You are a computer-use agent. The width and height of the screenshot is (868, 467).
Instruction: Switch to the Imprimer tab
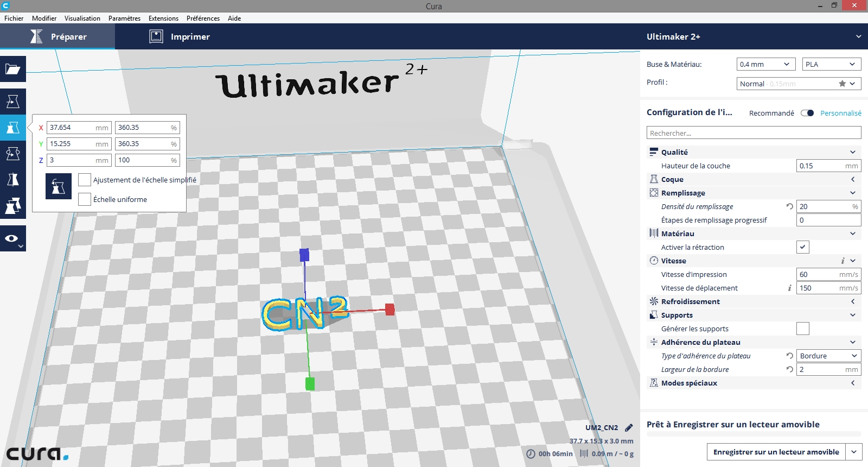[180, 36]
